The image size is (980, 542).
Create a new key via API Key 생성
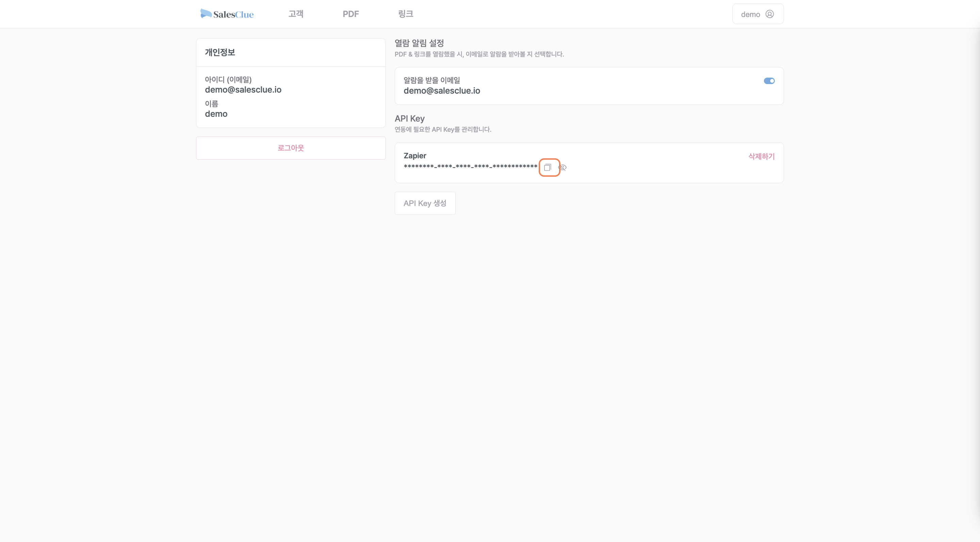coord(425,203)
